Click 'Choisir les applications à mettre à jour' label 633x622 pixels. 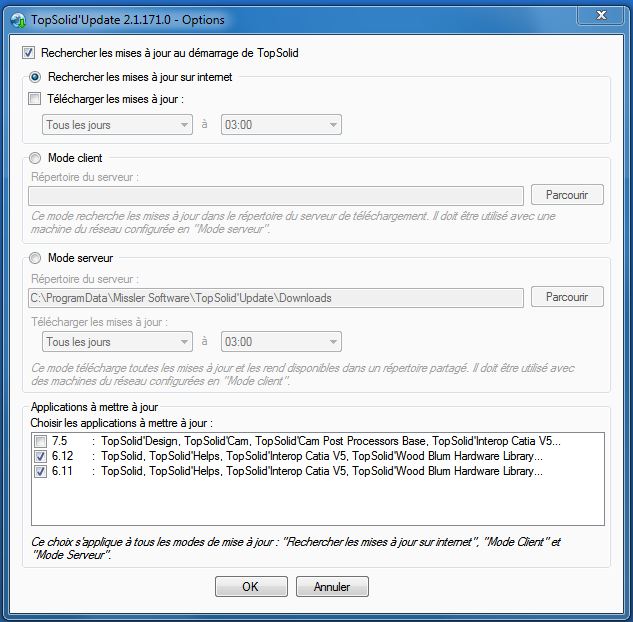[122, 423]
